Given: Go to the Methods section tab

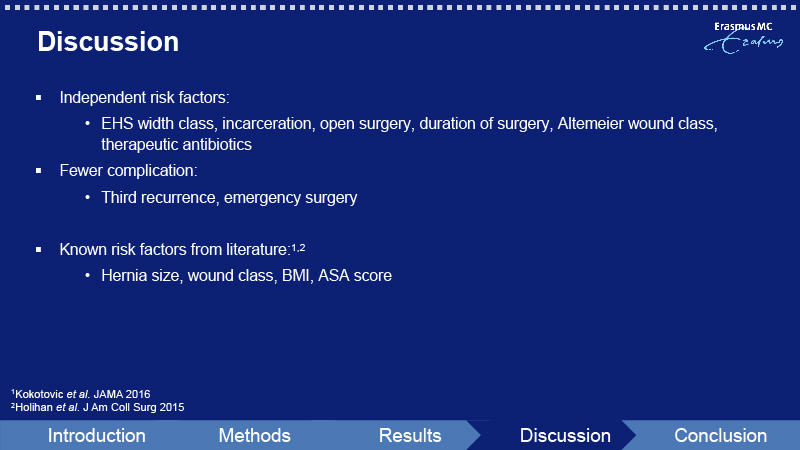Looking at the screenshot, I should point(254,436).
